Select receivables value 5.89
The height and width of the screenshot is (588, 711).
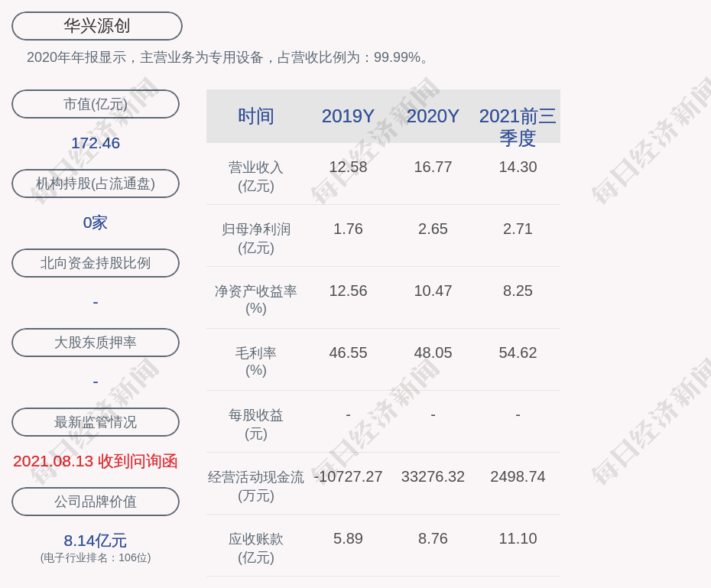(349, 538)
